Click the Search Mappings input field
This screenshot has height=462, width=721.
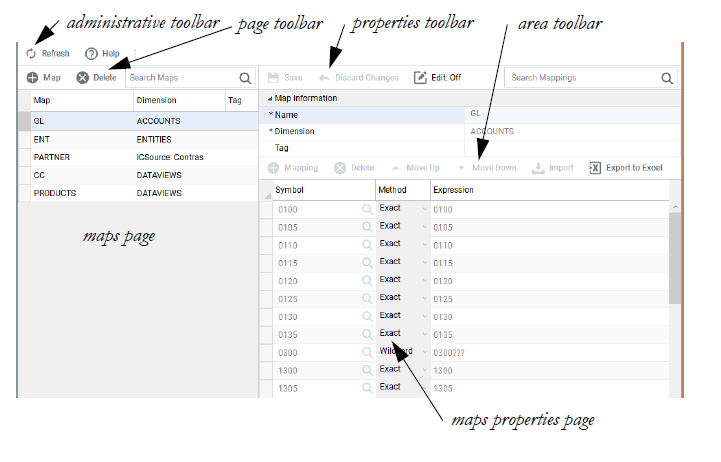[x=580, y=77]
